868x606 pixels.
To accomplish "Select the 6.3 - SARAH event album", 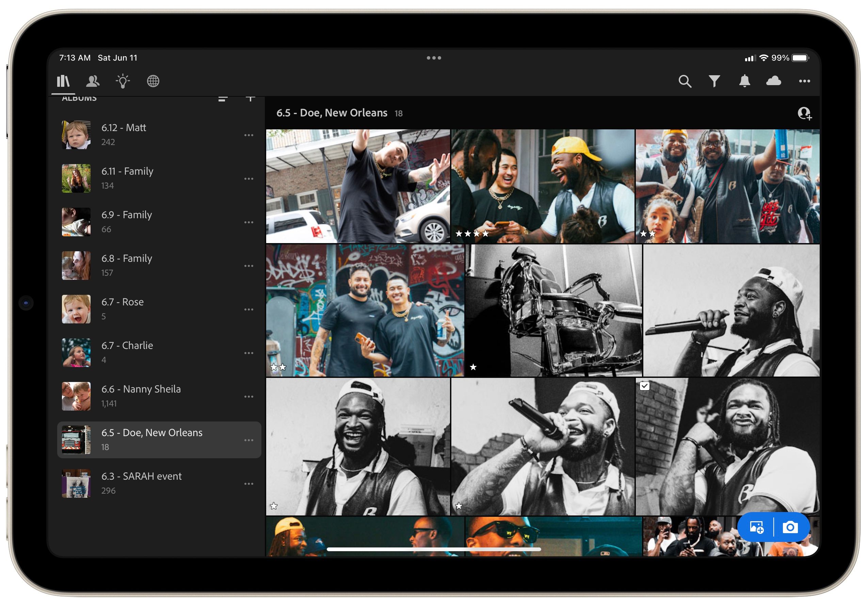I will [x=159, y=484].
